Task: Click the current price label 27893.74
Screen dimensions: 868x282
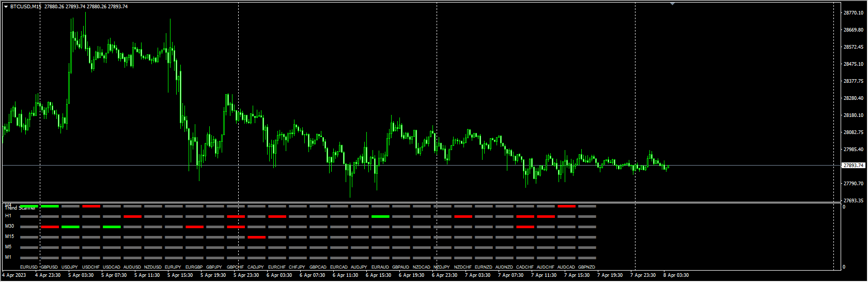Action: (x=853, y=166)
